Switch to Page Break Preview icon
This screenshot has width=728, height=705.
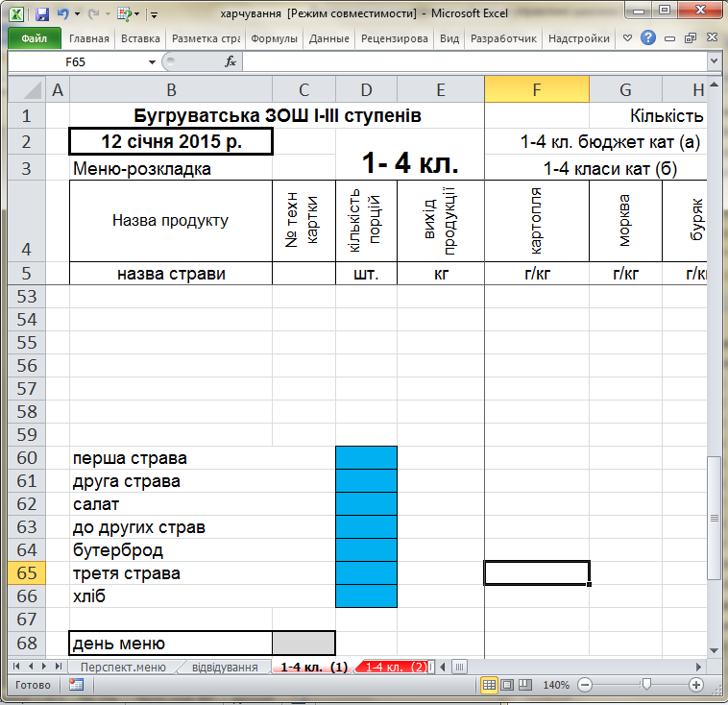tap(525, 685)
